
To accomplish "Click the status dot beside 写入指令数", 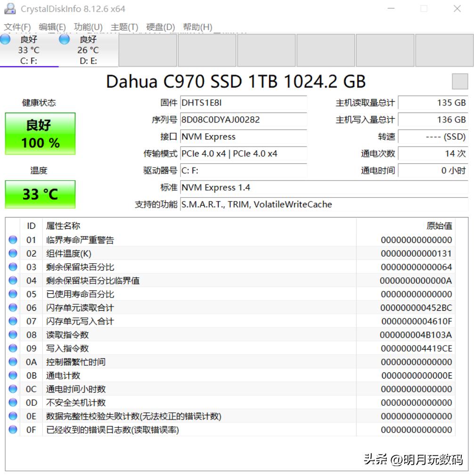I will coord(12,348).
